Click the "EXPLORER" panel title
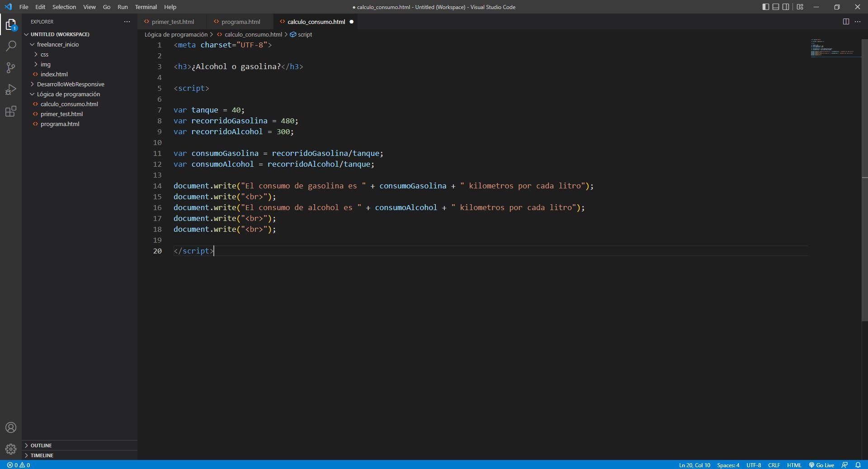This screenshot has width=868, height=469. pyautogui.click(x=42, y=22)
